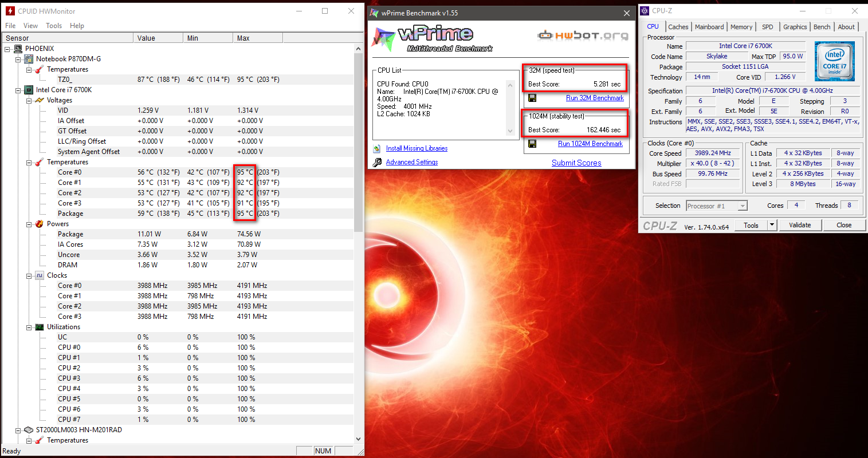Open the View menu in HWMonitor
Screen dimensions: 868x458
tap(30, 26)
